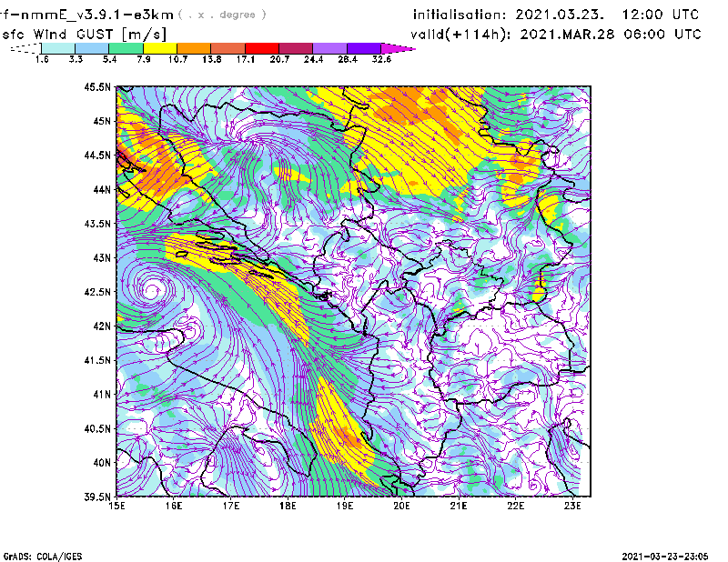Click the '23E' longitude label
728x562 pixels.
(x=572, y=506)
